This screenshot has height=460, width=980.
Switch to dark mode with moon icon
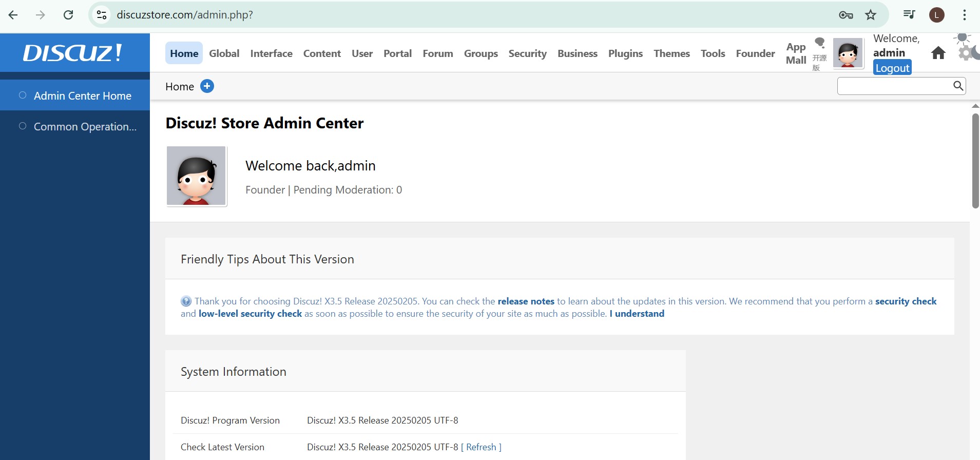tap(976, 52)
